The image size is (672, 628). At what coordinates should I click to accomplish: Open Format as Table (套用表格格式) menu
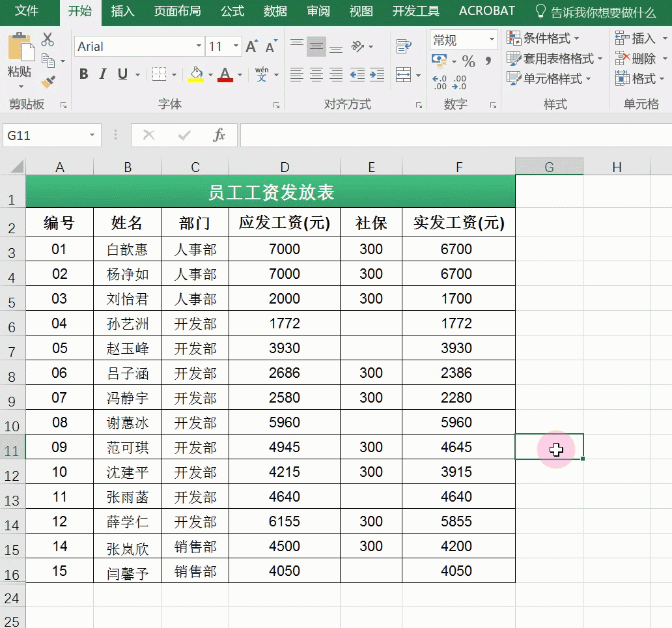point(554,58)
